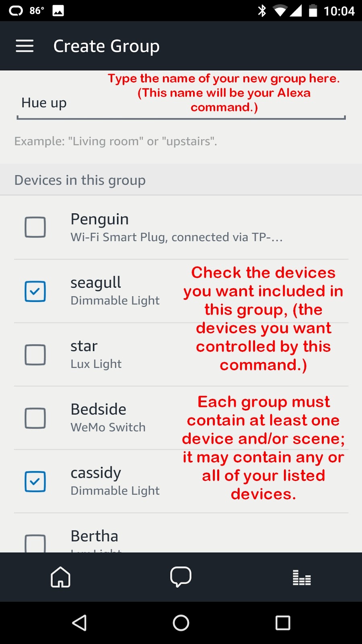Check the star Lux Light device

35,355
